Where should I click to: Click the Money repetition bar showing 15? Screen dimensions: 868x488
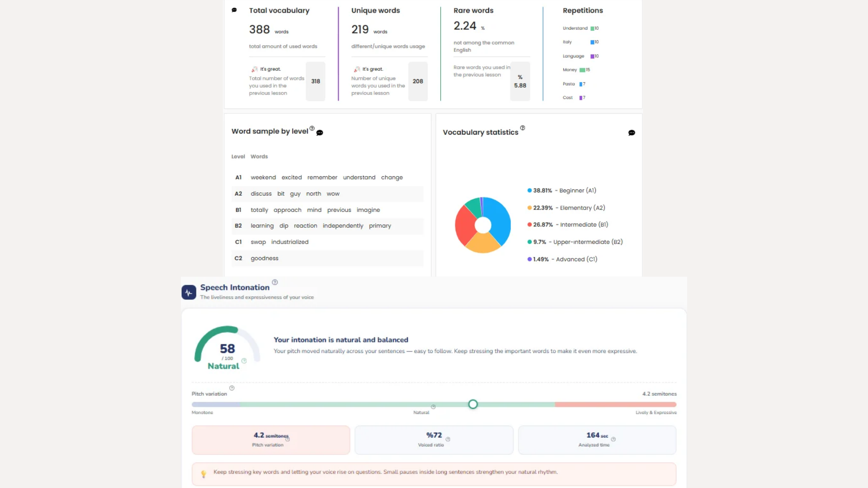tap(583, 70)
